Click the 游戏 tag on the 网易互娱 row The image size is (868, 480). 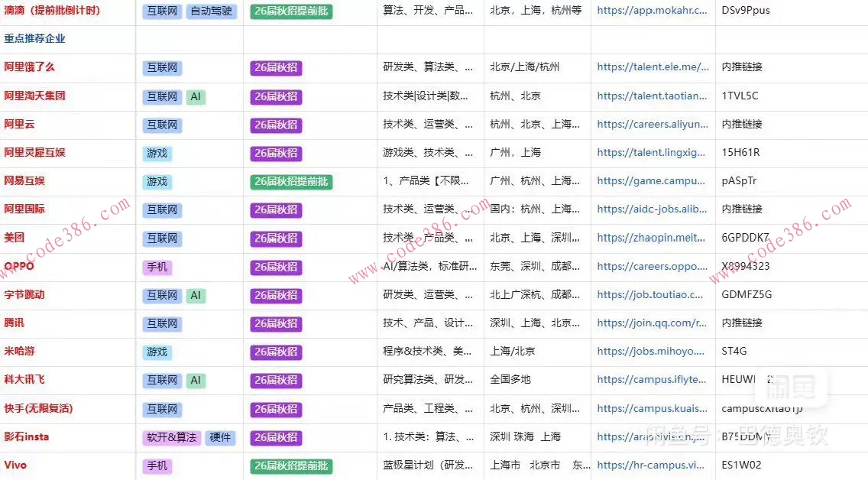click(157, 181)
